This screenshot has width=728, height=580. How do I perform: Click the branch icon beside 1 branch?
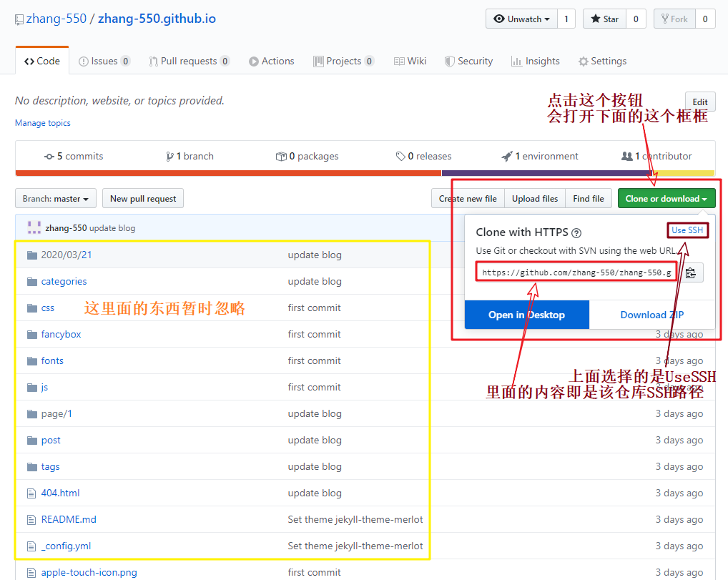point(170,157)
